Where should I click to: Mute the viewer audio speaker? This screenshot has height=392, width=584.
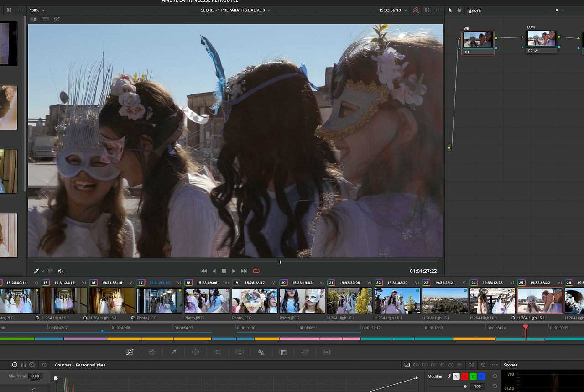[61, 271]
